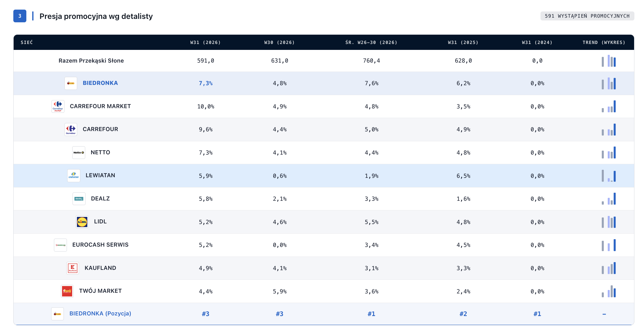Click Biedronka's #1 position in W31 (2024)
Image resolution: width=644 pixels, height=334 pixels.
pos(537,314)
